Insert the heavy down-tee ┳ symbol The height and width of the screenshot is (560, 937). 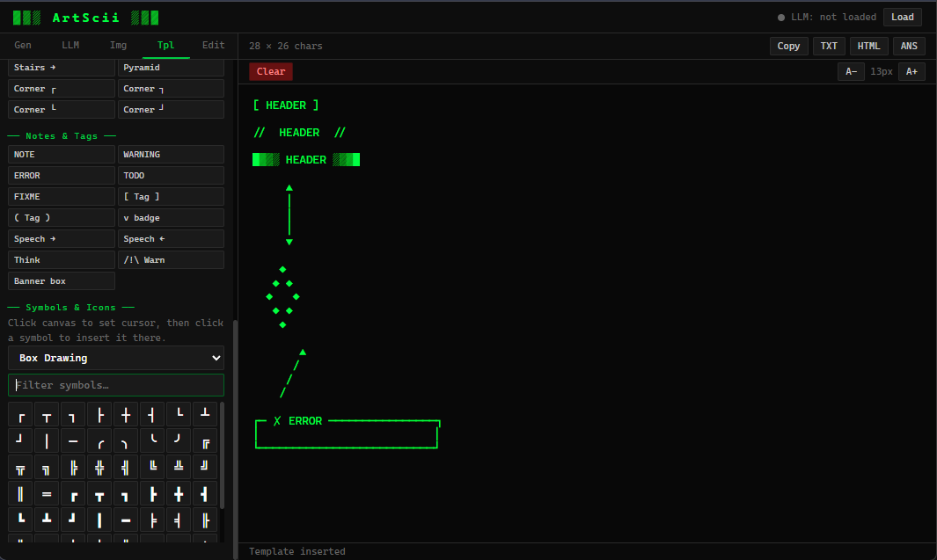99,494
